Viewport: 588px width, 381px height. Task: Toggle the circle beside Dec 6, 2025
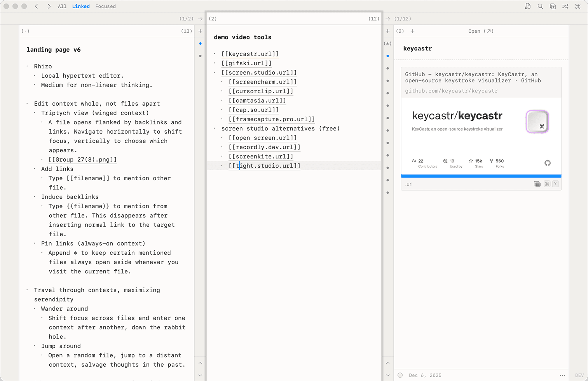point(400,375)
